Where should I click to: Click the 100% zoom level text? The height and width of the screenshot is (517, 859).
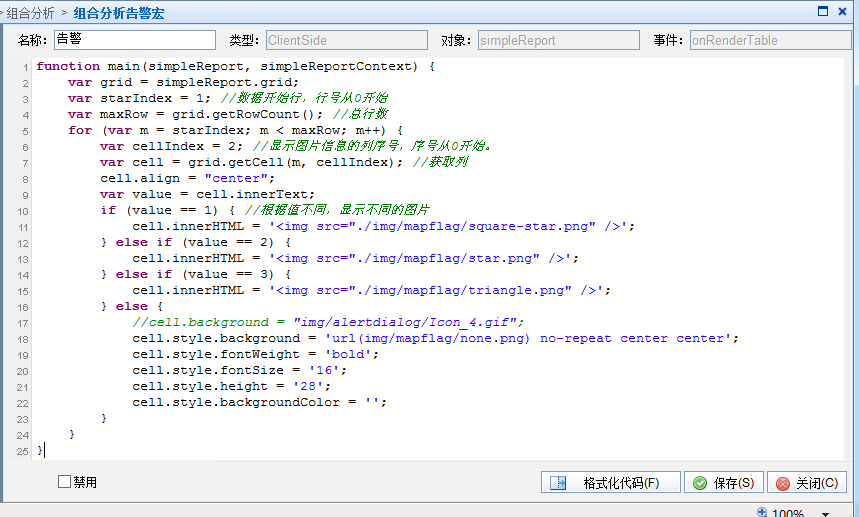click(x=788, y=513)
